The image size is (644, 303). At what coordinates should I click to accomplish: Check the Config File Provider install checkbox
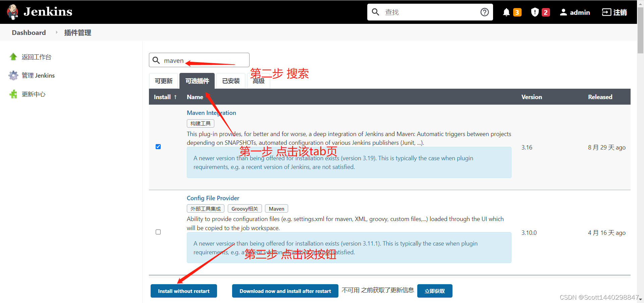click(158, 232)
